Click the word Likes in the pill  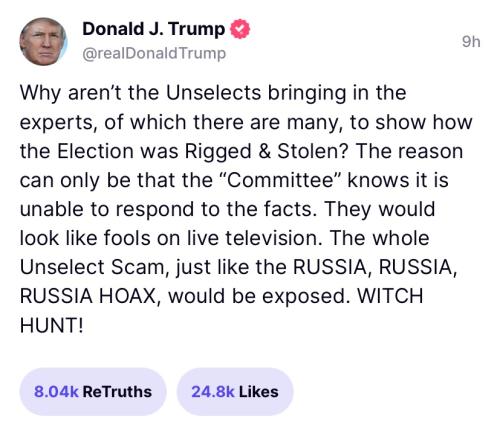pos(259,392)
